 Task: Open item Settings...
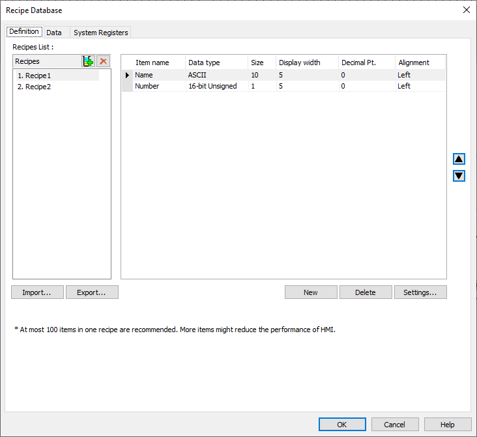tap(420, 292)
